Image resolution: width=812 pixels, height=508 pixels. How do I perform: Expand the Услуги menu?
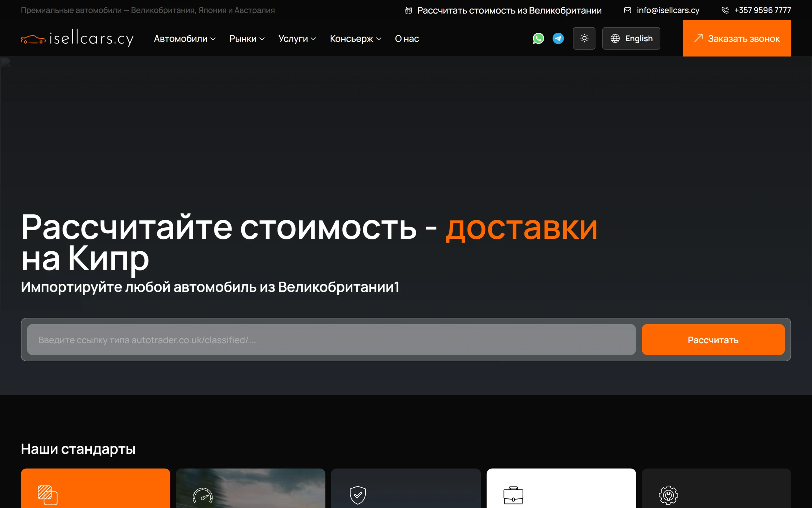click(297, 39)
